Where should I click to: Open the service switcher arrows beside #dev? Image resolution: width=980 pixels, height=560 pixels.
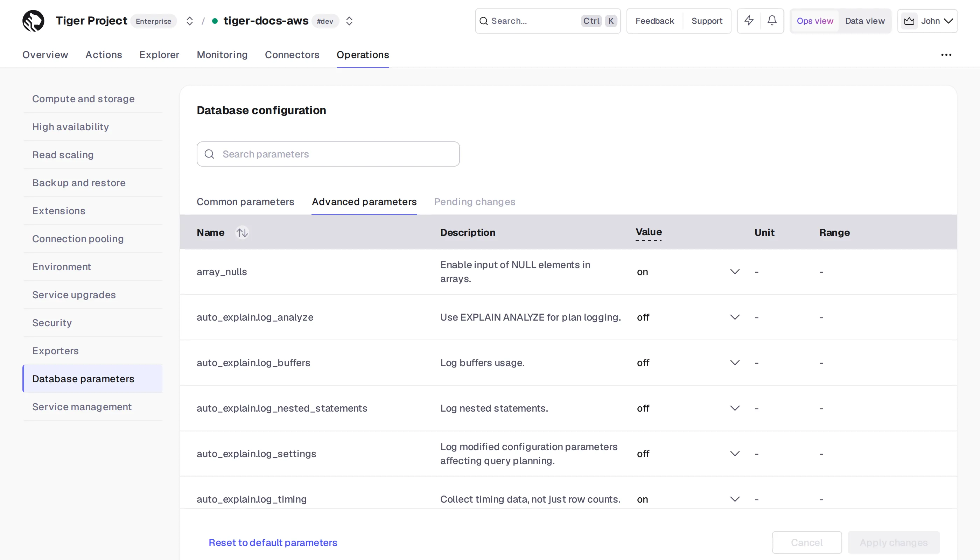tap(349, 21)
